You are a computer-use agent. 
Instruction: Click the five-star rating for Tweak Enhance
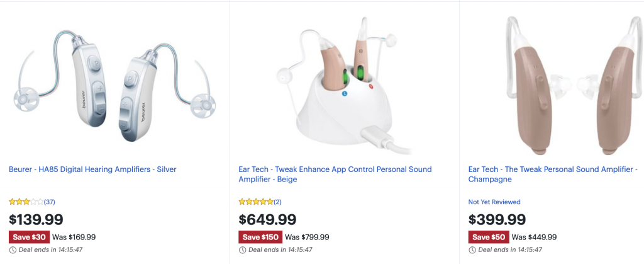coord(255,202)
